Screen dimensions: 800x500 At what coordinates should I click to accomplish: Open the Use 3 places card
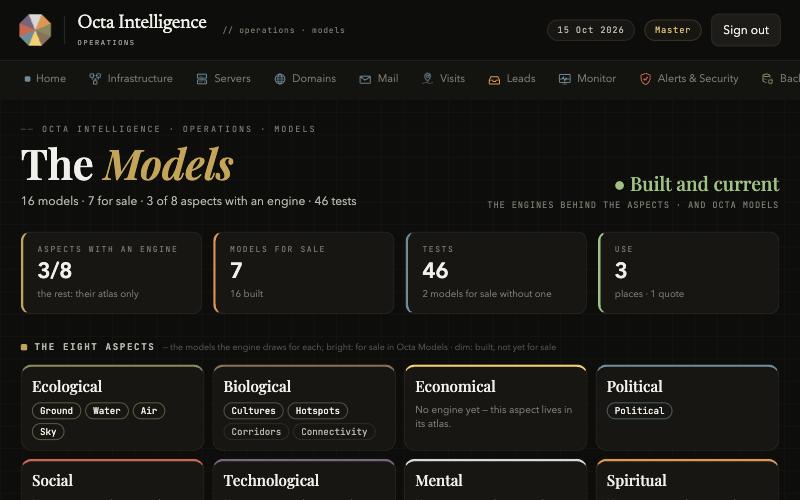point(689,272)
